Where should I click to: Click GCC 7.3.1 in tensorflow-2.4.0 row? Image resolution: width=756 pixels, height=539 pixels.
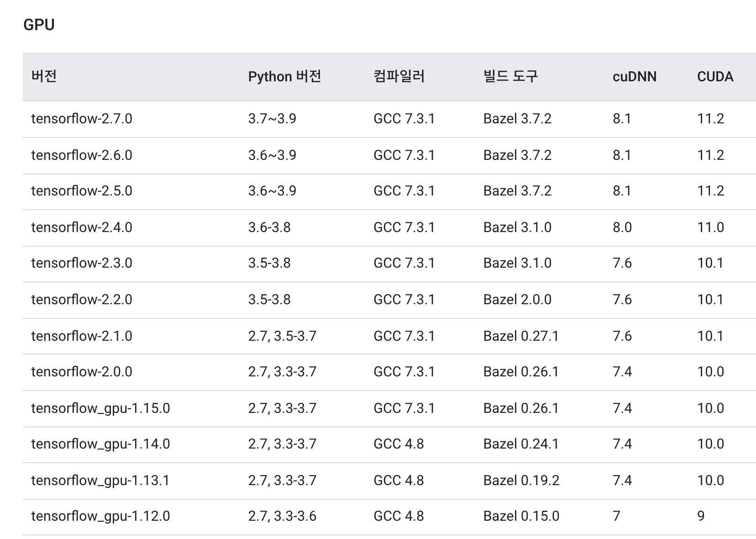[x=404, y=227]
